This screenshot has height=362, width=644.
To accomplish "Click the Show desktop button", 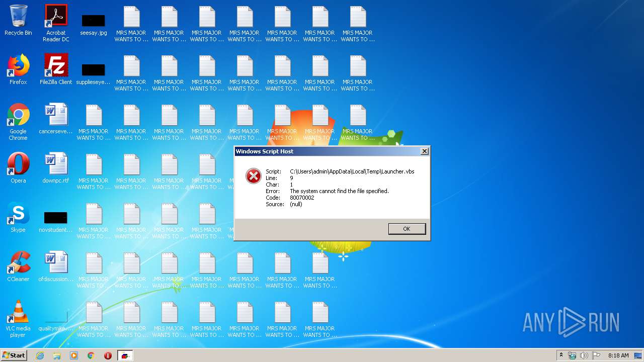I will click(x=638, y=355).
